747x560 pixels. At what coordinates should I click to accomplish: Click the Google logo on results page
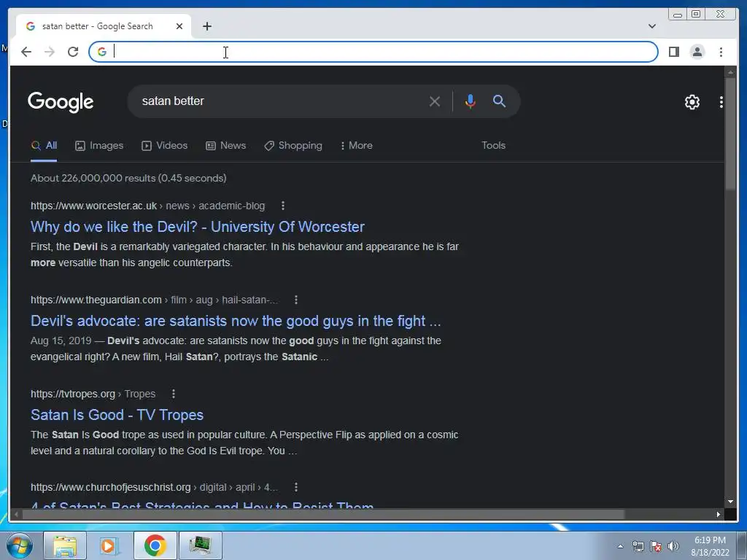coord(61,102)
